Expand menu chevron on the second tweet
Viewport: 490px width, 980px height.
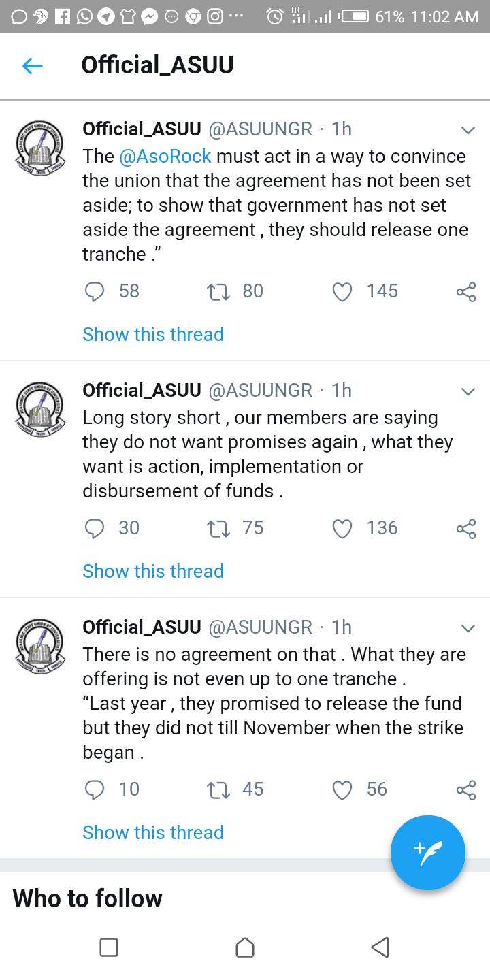pyautogui.click(x=468, y=391)
